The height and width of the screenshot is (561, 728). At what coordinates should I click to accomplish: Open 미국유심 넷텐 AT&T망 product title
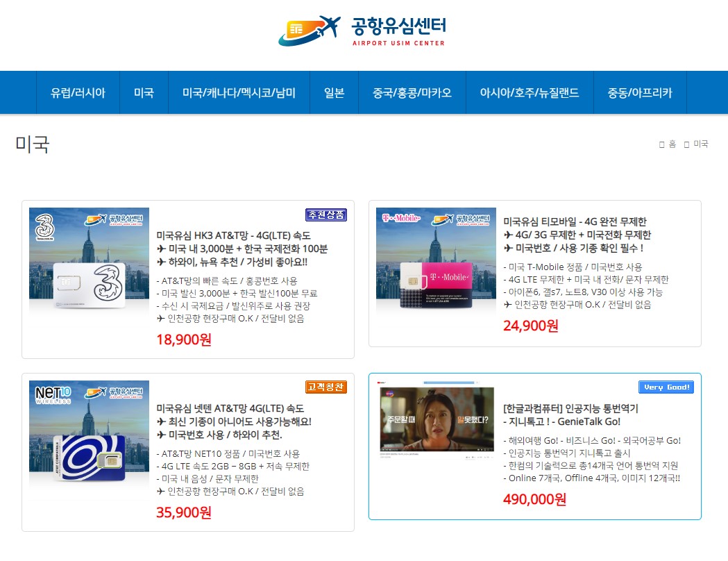coord(230,408)
